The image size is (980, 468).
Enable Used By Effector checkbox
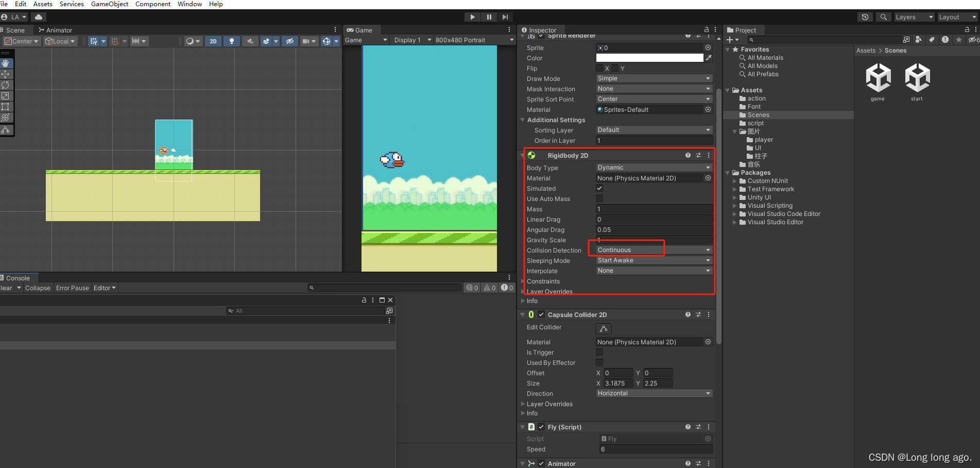[599, 362]
